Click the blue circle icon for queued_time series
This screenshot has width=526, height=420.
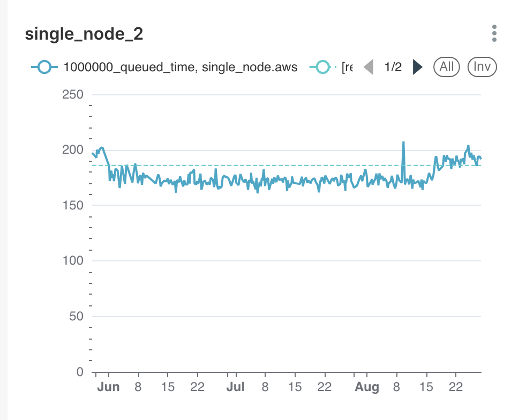coord(43,66)
